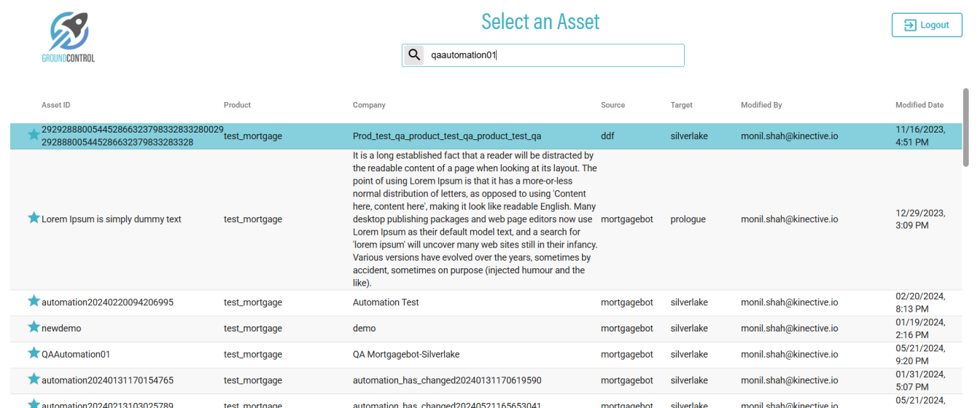Sort by the Product column header

(237, 105)
